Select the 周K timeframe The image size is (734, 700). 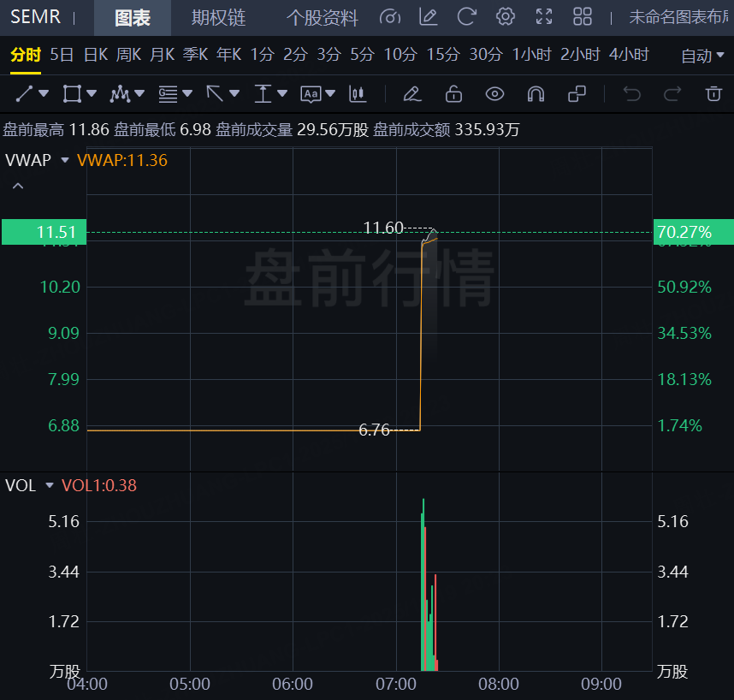[x=128, y=55]
